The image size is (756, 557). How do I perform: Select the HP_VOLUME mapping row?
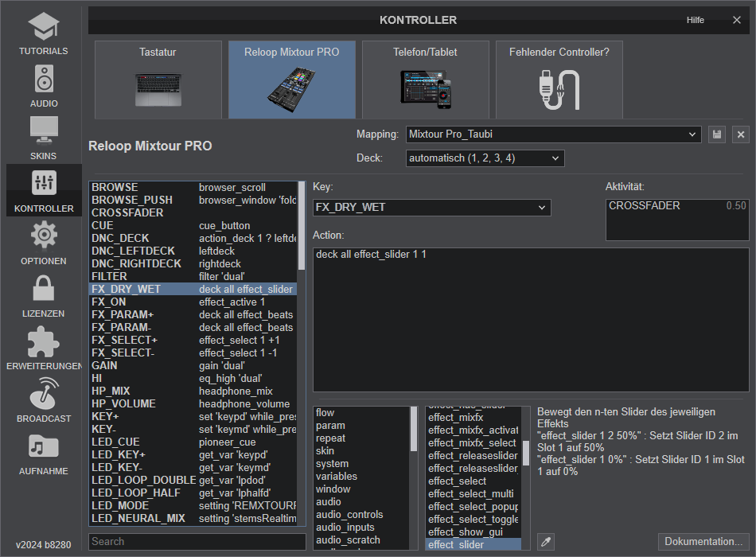pyautogui.click(x=193, y=403)
